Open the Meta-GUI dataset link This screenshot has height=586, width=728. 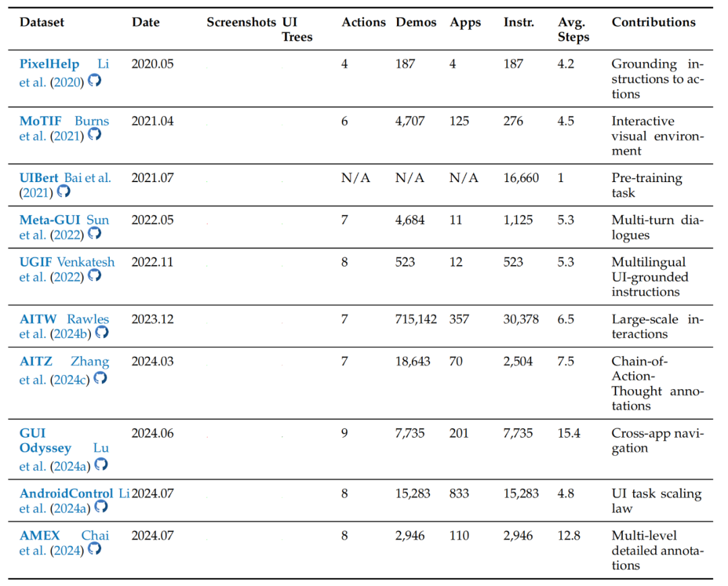pos(51,220)
